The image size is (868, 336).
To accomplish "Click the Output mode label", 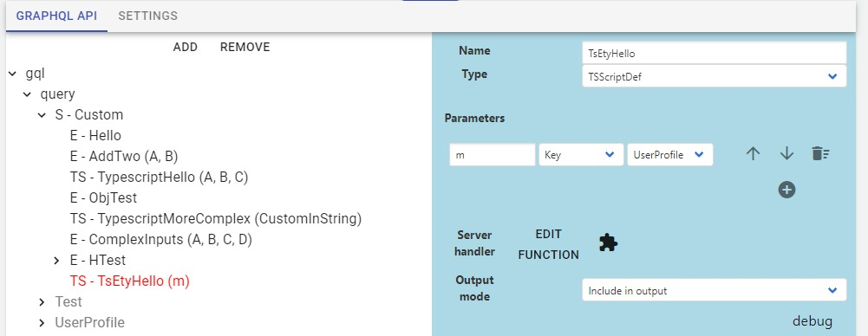I will pyautogui.click(x=474, y=288).
